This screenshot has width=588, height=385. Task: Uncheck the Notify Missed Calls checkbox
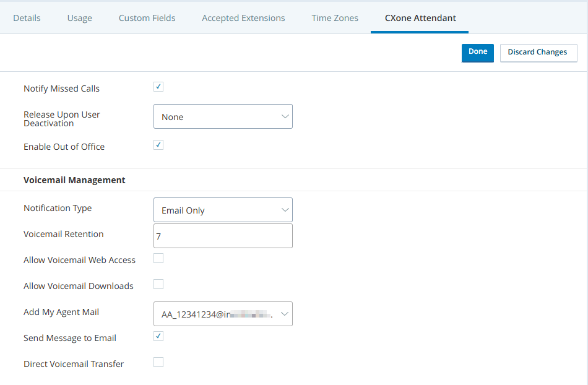click(x=158, y=87)
